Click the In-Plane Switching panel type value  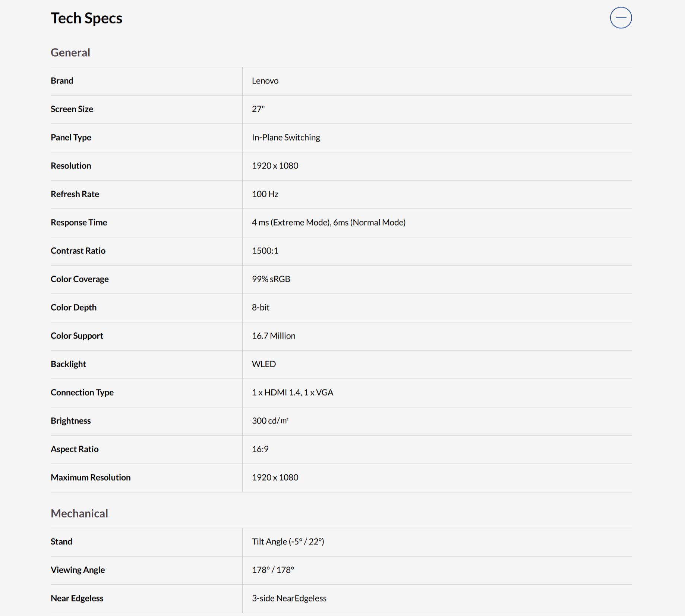286,138
